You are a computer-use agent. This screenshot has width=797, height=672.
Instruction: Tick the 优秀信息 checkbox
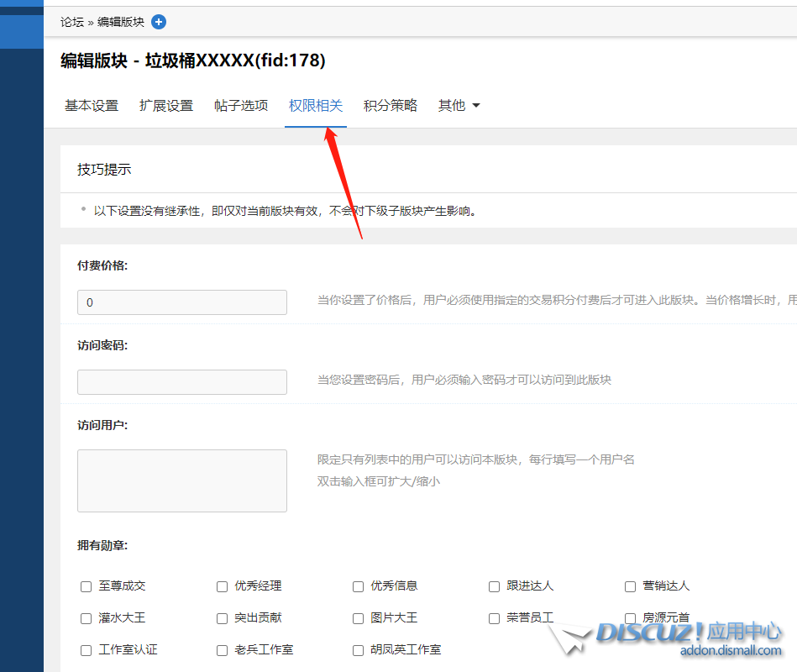coord(359,586)
